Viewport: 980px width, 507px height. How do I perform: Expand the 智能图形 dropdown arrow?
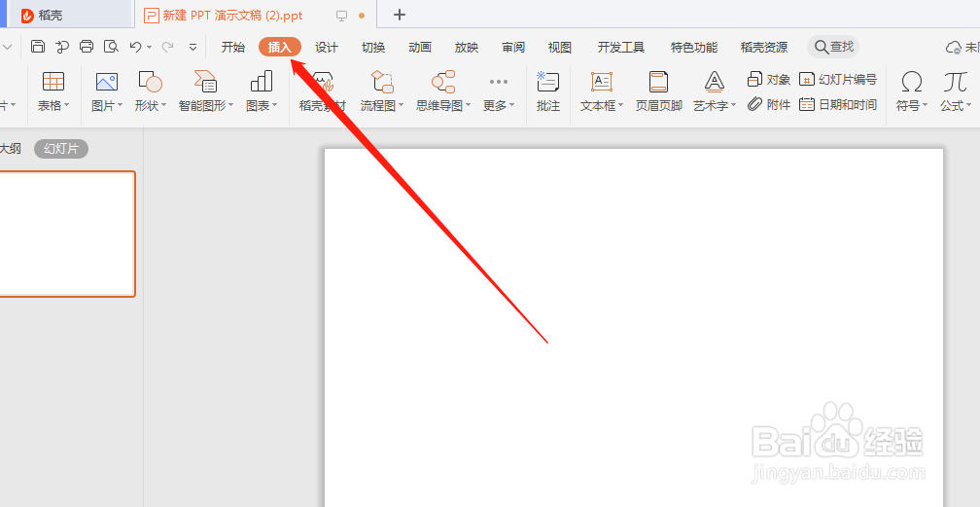click(230, 105)
